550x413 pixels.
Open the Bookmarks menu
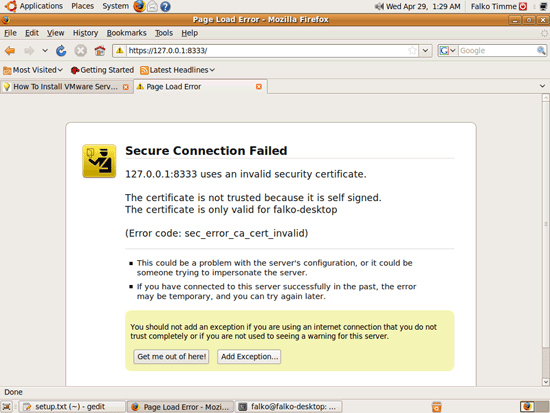click(x=127, y=33)
